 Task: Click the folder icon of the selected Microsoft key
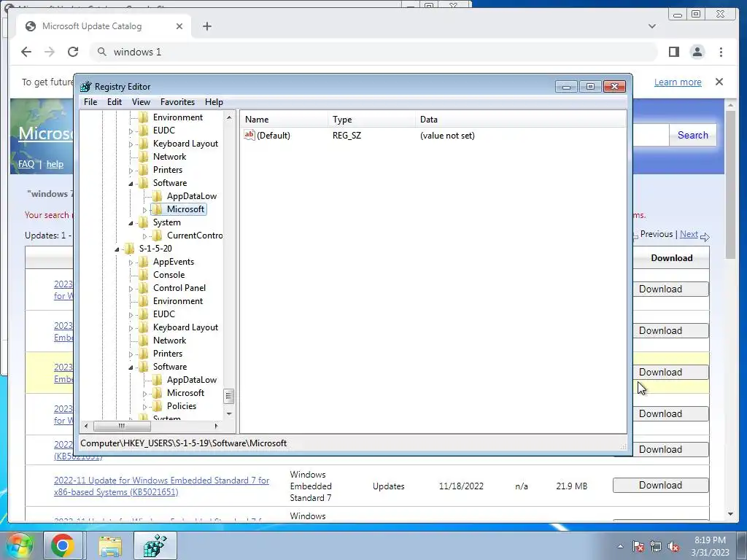click(158, 209)
